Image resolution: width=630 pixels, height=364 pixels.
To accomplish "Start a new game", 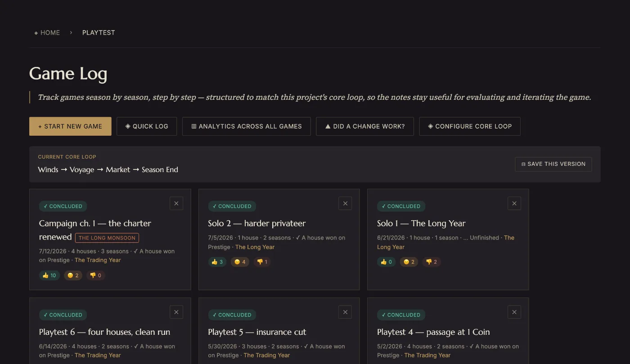I will coord(70,126).
